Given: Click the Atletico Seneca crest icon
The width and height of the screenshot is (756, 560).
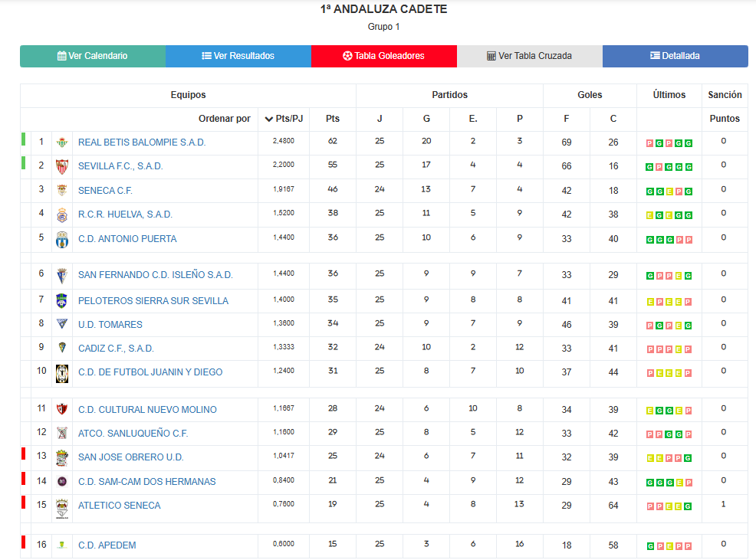Looking at the screenshot, I should coord(61,509).
